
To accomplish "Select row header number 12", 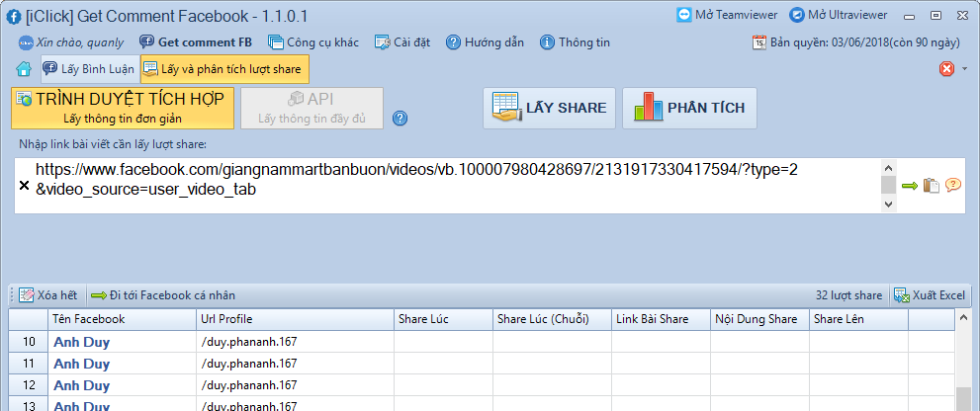I will (28, 384).
